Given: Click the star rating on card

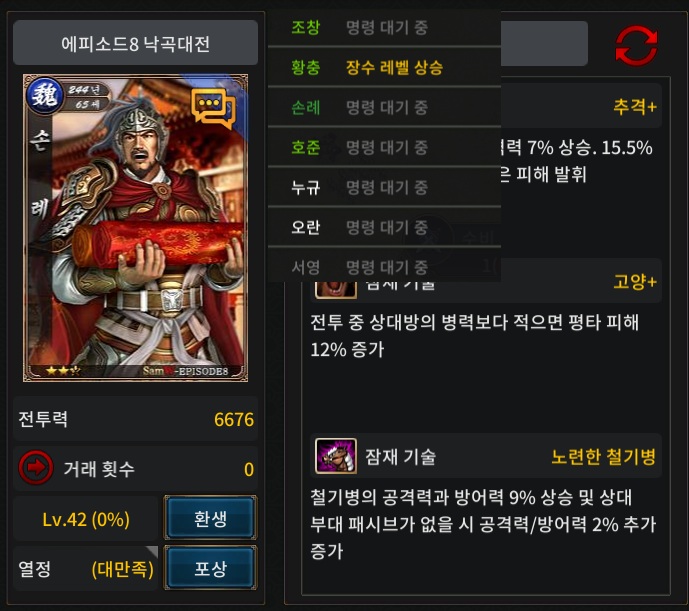Looking at the screenshot, I should (63, 371).
